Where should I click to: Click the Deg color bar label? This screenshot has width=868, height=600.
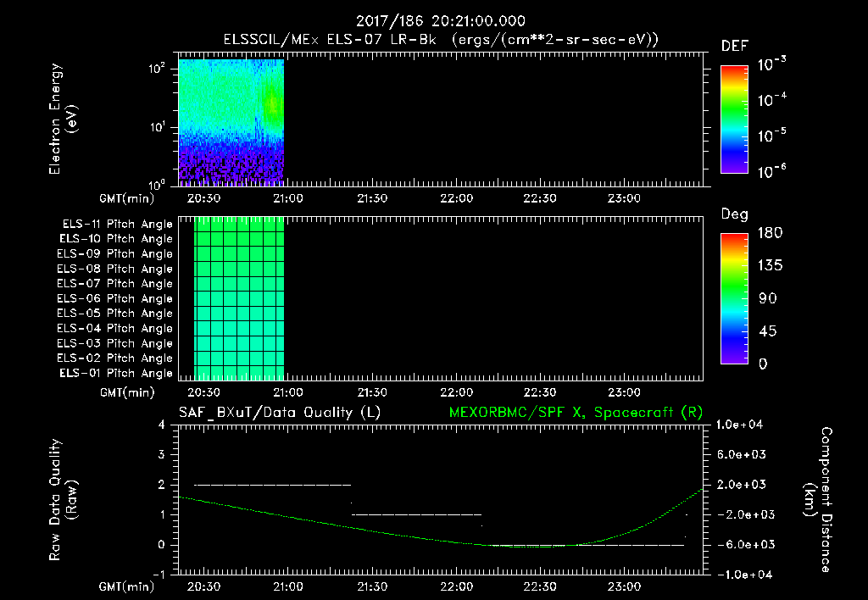(735, 214)
